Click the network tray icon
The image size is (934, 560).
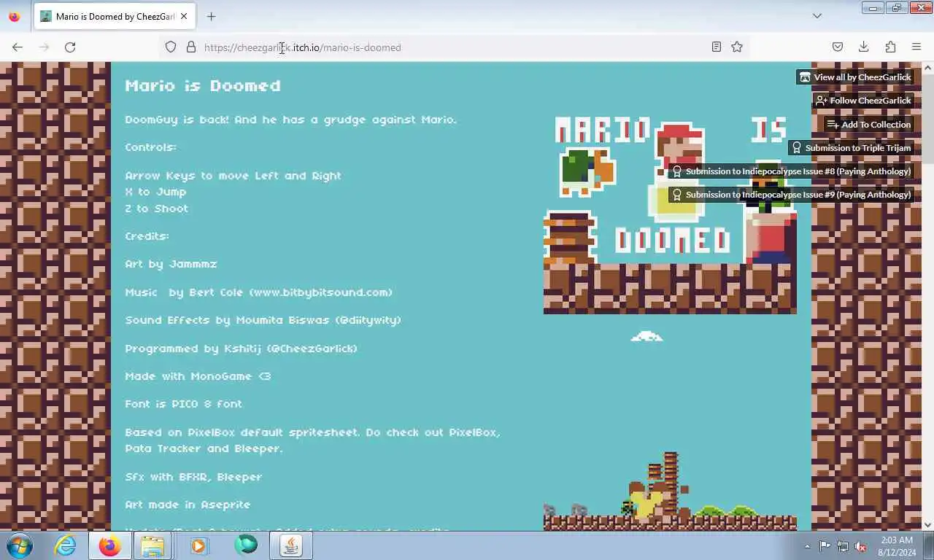coord(843,546)
